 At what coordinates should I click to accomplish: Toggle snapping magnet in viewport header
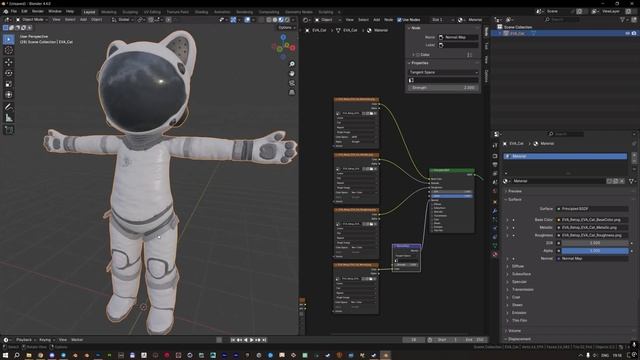point(151,20)
